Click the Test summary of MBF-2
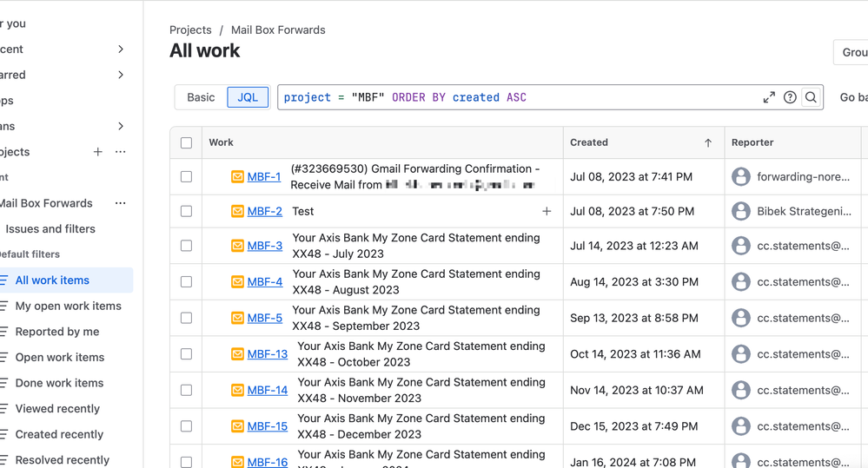 pos(303,211)
